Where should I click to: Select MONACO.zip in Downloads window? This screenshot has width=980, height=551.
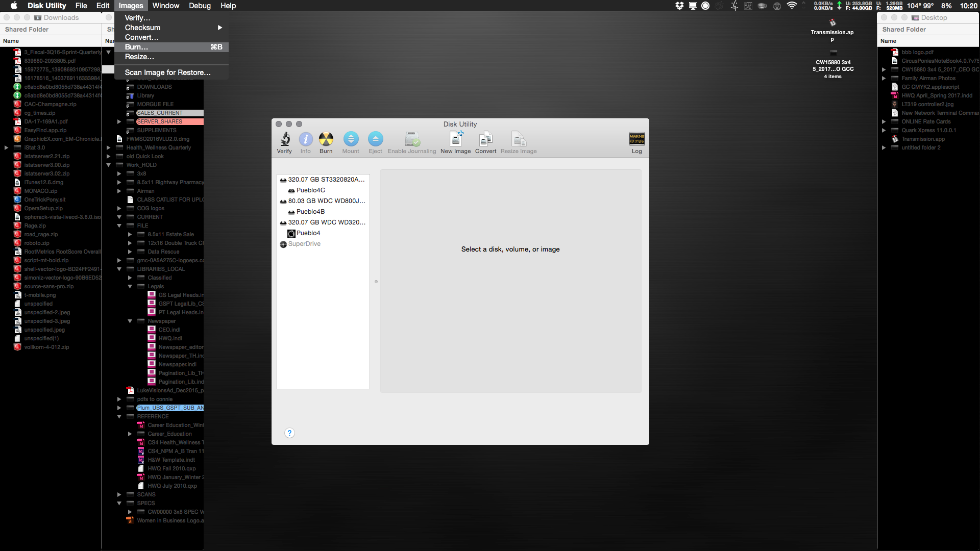[x=40, y=191]
